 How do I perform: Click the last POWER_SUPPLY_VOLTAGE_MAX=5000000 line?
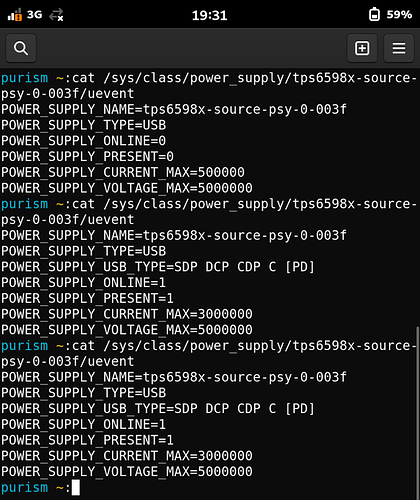pyautogui.click(x=127, y=471)
